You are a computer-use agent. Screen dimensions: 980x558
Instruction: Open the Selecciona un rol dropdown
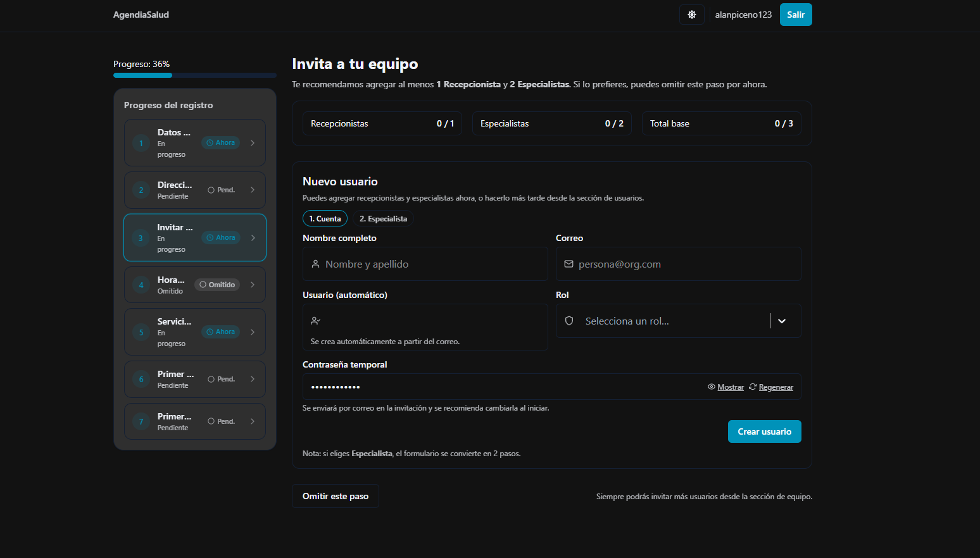[782, 321]
